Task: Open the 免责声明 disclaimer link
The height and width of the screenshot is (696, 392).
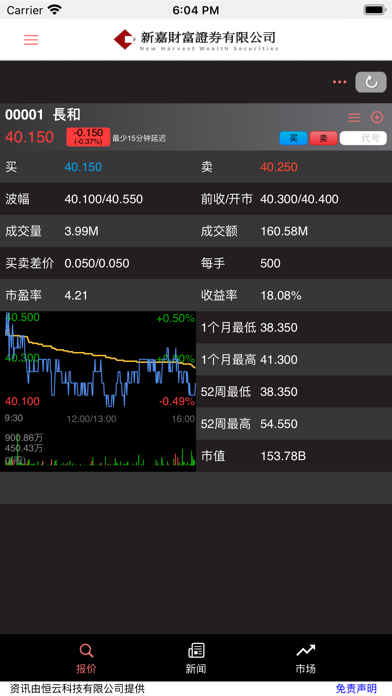Action: (x=356, y=689)
